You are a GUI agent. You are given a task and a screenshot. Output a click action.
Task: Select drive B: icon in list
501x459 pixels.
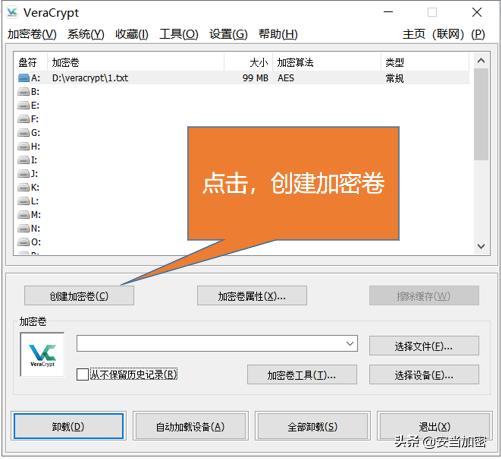(24, 92)
